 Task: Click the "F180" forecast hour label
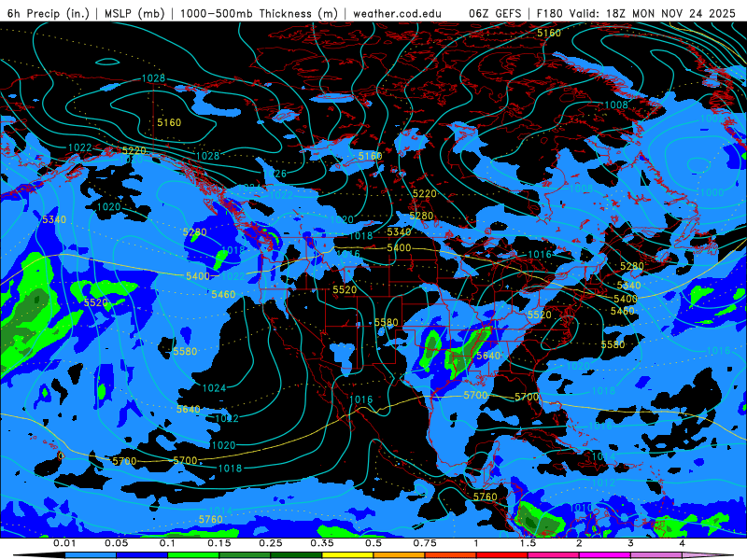(x=549, y=13)
